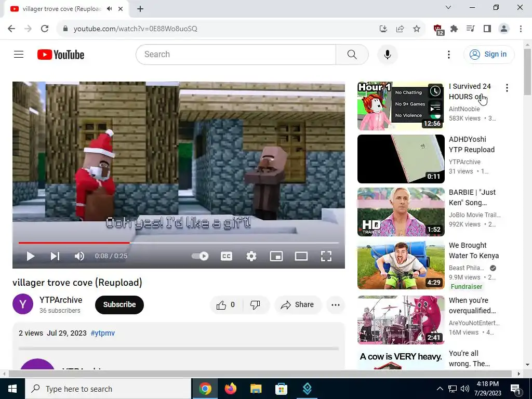
Task: Install YouTube app icon in address bar
Action: (x=383, y=29)
